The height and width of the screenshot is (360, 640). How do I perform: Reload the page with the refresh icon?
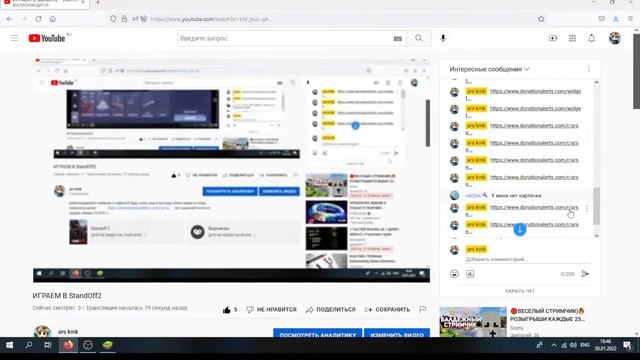pos(38,19)
